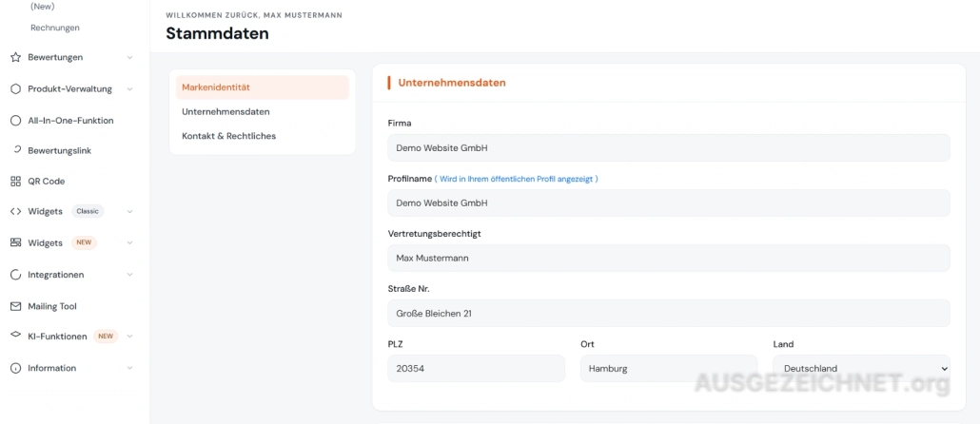
Task: Click the code brackets icon for Widgets Classic
Action: coord(15,212)
